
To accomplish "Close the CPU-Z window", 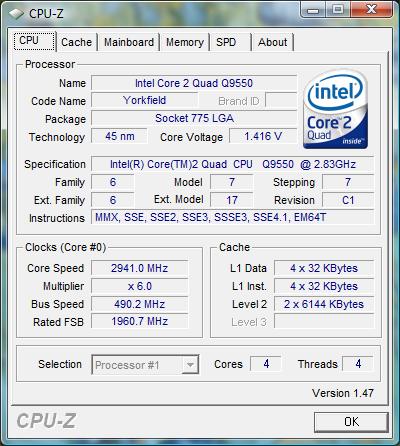I will tap(371, 10).
